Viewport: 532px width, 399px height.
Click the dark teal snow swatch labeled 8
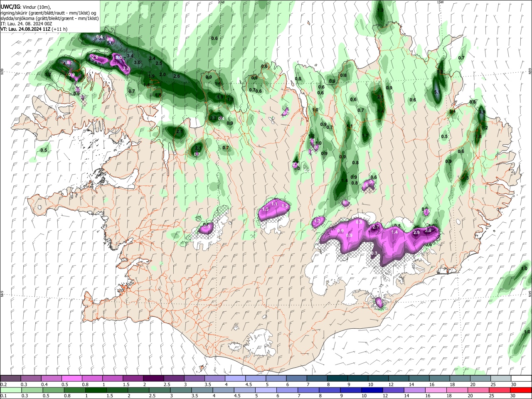click(337, 379)
